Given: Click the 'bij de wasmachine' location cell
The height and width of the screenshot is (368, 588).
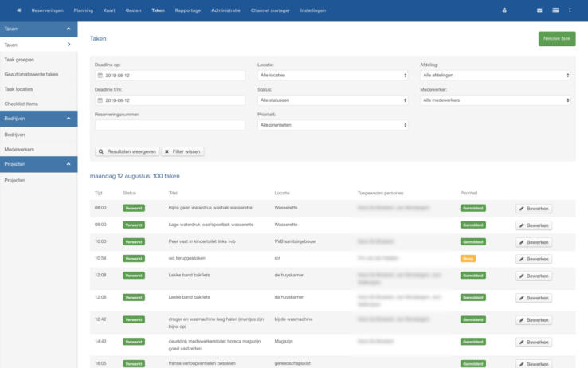Looking at the screenshot, I should (293, 319).
